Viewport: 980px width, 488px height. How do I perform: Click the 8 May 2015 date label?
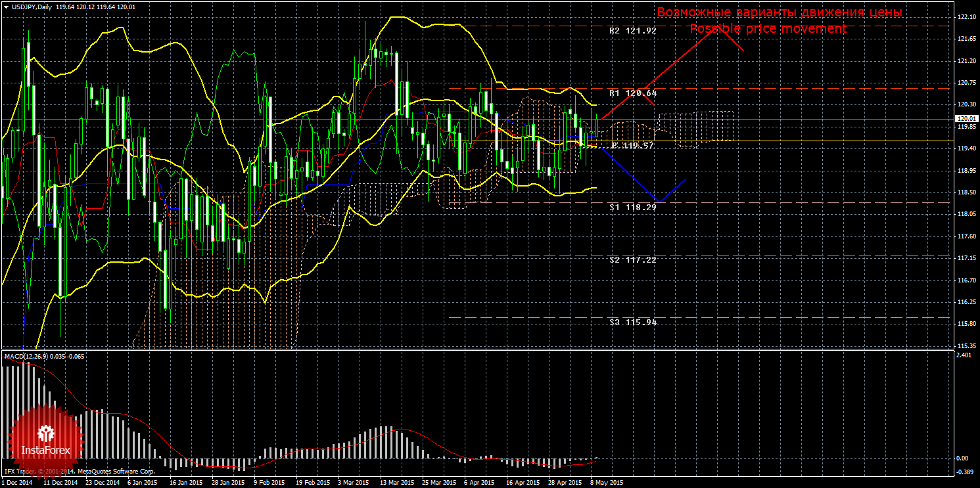tap(606, 482)
